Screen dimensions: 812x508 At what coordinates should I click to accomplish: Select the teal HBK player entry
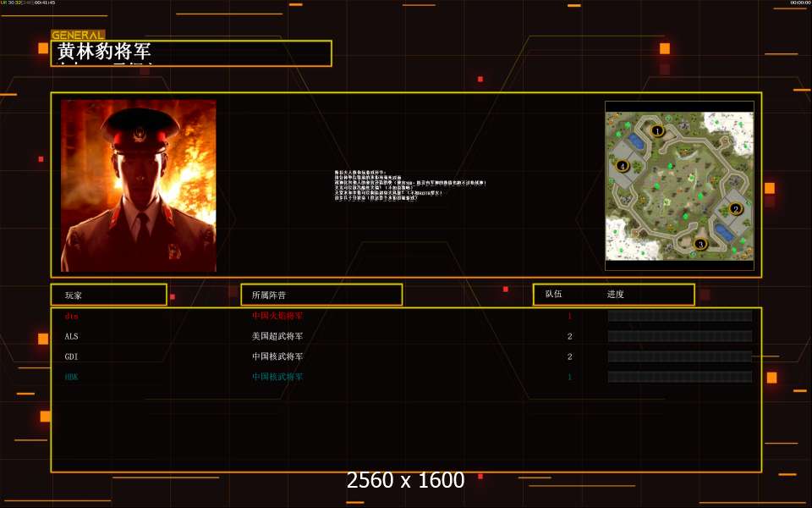point(71,377)
